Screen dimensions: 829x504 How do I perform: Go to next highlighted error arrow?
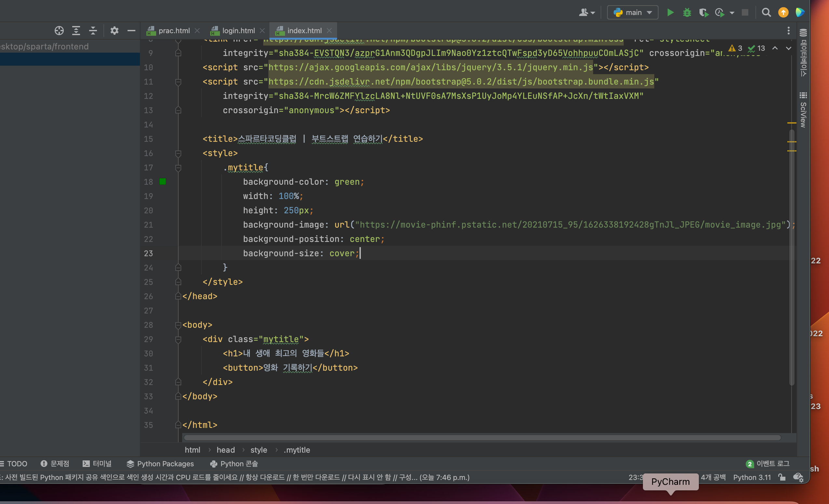[x=788, y=48]
